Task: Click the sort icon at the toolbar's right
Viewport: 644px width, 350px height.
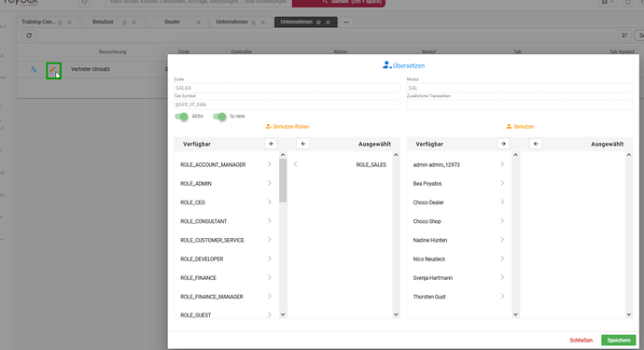Action: (x=624, y=35)
